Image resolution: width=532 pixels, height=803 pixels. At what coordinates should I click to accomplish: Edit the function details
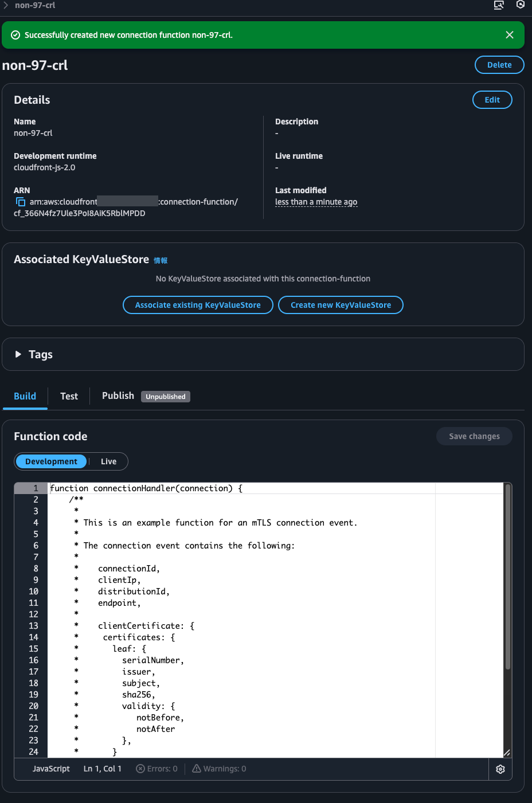click(492, 99)
